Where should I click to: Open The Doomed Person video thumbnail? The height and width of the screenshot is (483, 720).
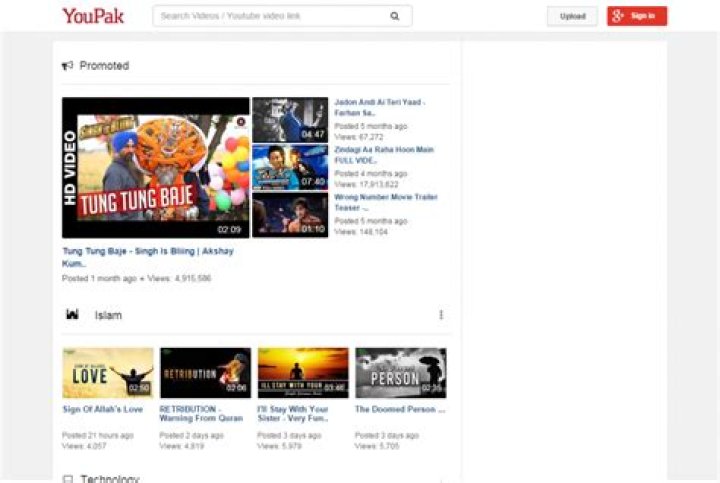pyautogui.click(x=401, y=373)
